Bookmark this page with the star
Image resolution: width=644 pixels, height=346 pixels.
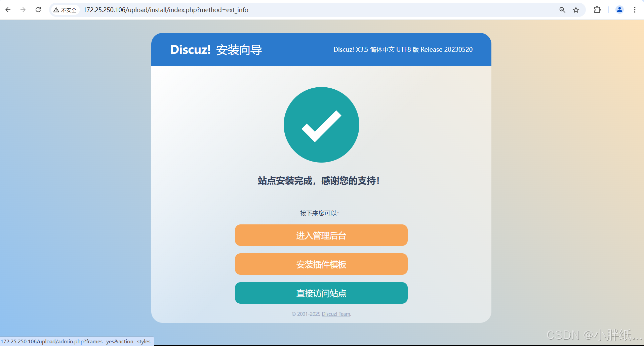(x=576, y=10)
